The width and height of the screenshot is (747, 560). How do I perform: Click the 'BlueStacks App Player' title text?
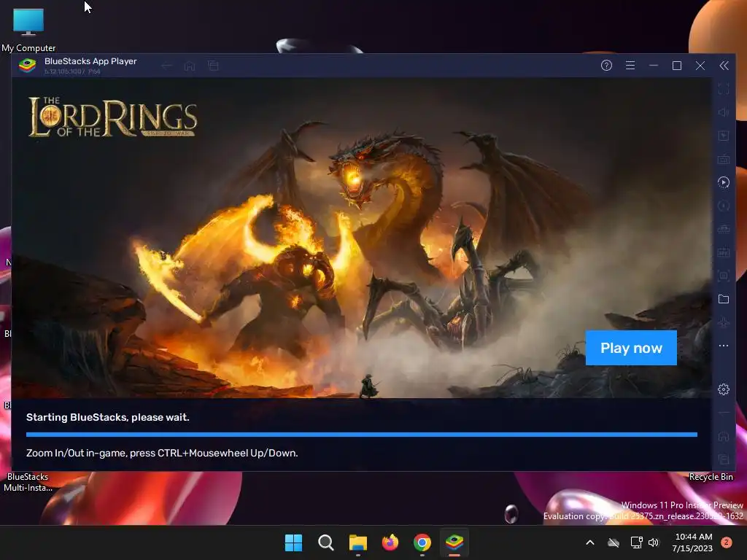(90, 61)
